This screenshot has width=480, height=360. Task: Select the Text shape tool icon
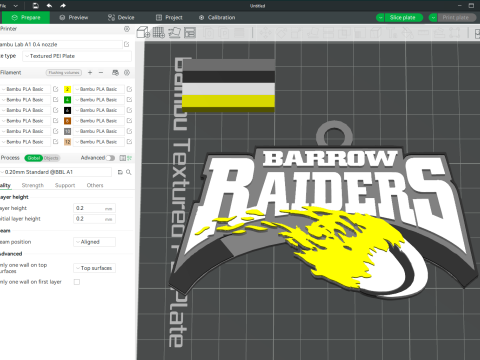click(392, 33)
